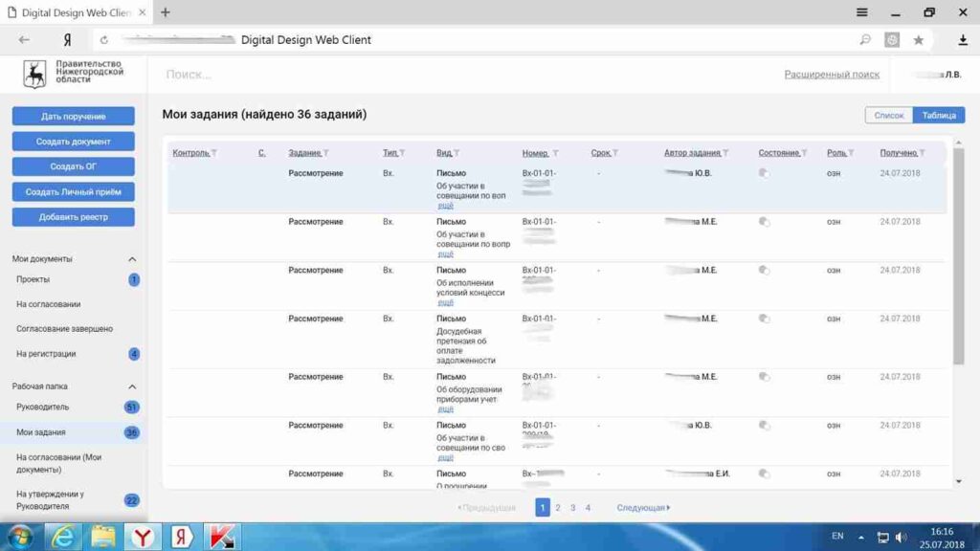Switch view to Таблица

pos(939,115)
